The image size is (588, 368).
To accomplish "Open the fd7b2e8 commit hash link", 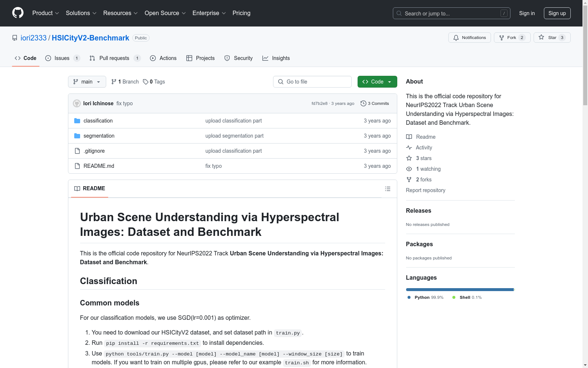I will (x=319, y=103).
